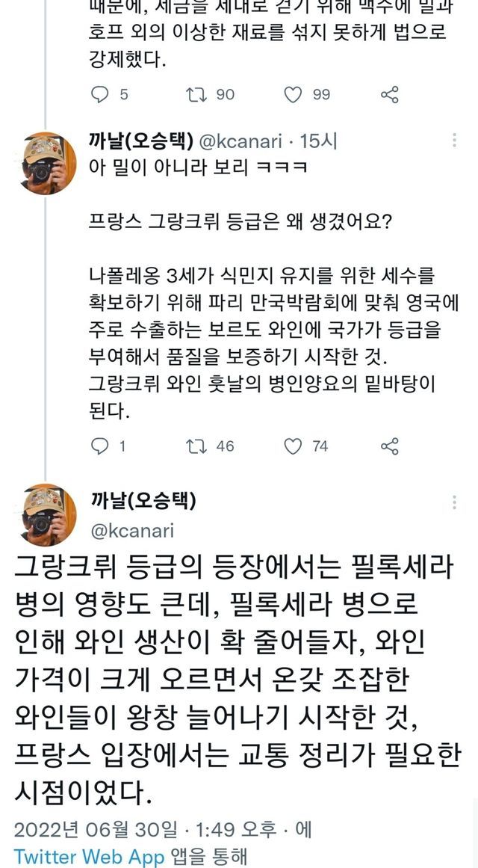478x868 pixels.
Task: Open the Twitter Web App source link
Action: point(89,857)
